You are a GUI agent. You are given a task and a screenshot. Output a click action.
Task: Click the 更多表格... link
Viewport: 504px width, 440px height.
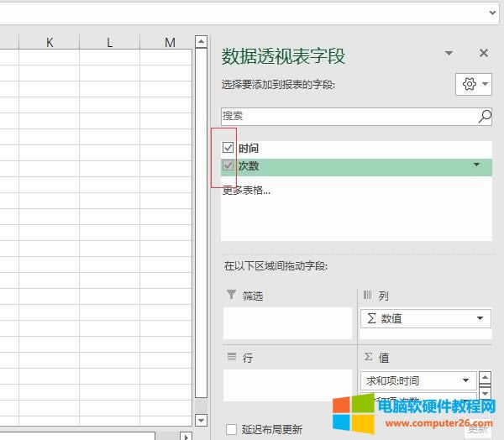click(x=246, y=190)
